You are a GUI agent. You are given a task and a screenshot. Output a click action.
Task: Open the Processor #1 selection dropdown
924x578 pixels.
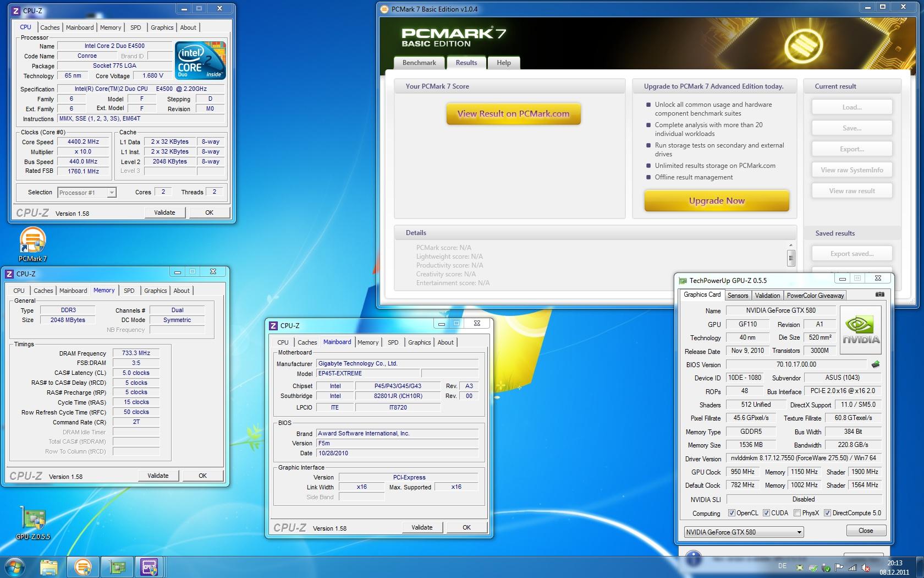[111, 193]
